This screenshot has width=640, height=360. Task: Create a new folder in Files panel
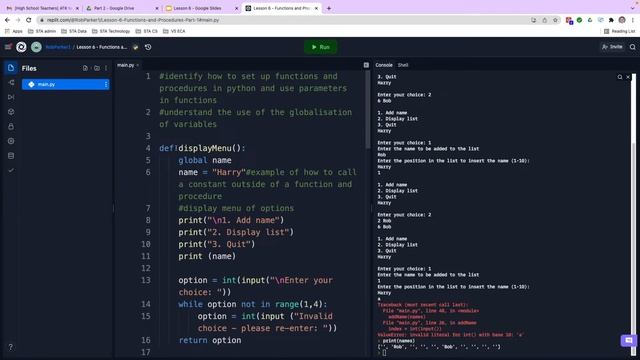click(x=97, y=68)
